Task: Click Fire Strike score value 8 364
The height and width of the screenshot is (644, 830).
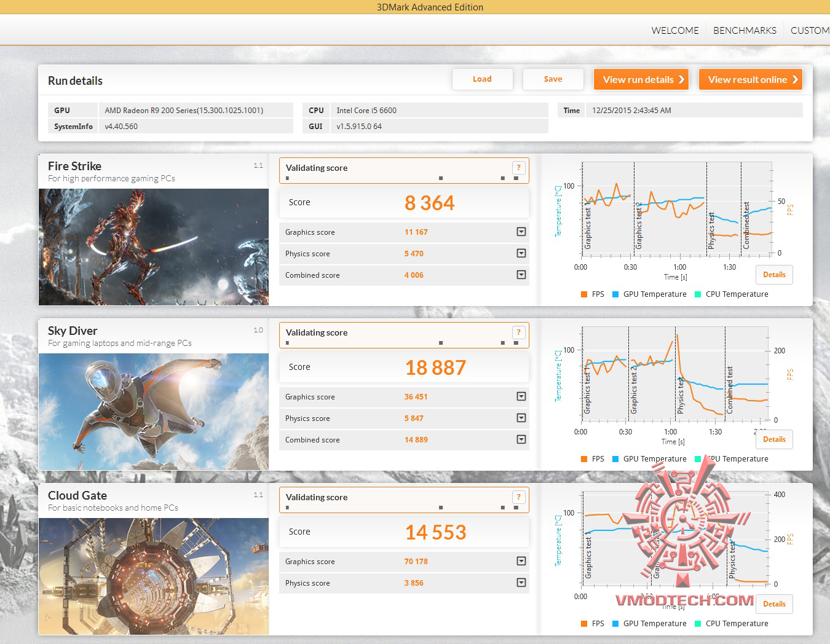Action: point(430,203)
